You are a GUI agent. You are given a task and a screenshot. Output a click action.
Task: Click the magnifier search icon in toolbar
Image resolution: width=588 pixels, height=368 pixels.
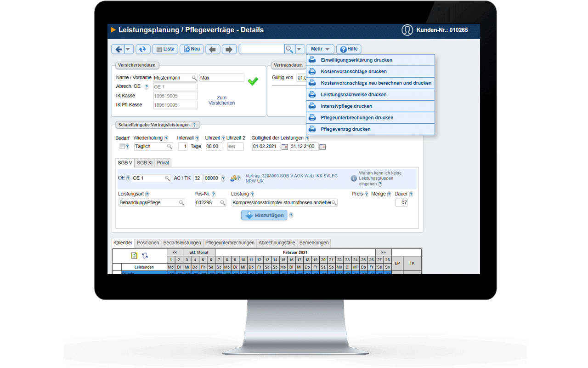(x=289, y=49)
